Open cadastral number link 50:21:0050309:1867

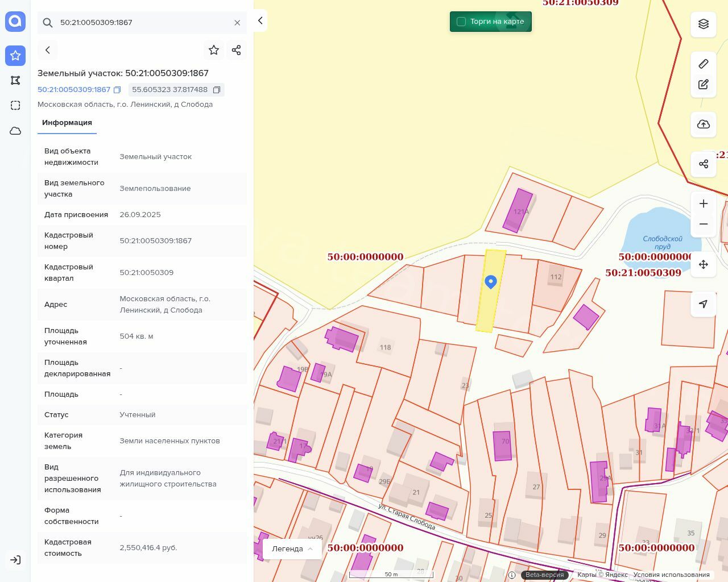(74, 90)
